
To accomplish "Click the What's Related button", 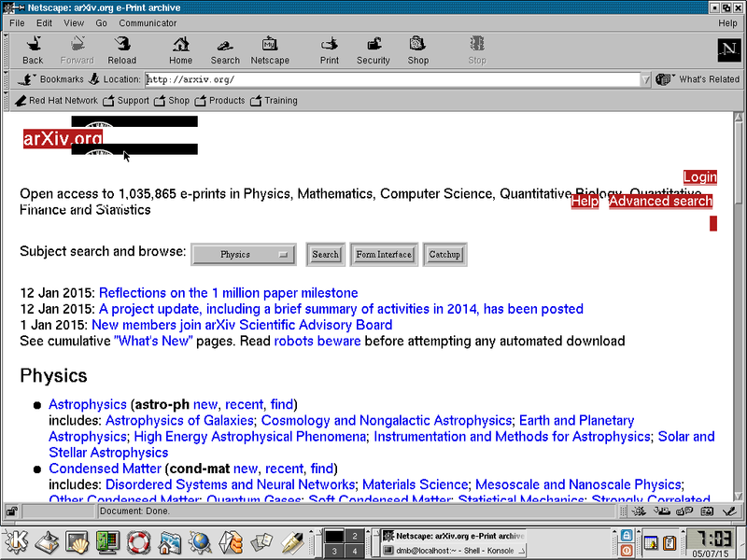I will click(x=698, y=79).
